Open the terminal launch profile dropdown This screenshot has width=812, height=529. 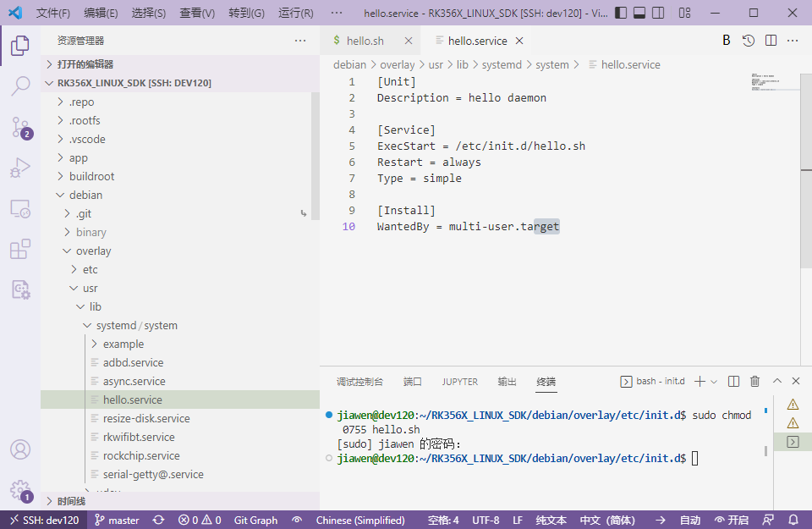[x=715, y=381]
